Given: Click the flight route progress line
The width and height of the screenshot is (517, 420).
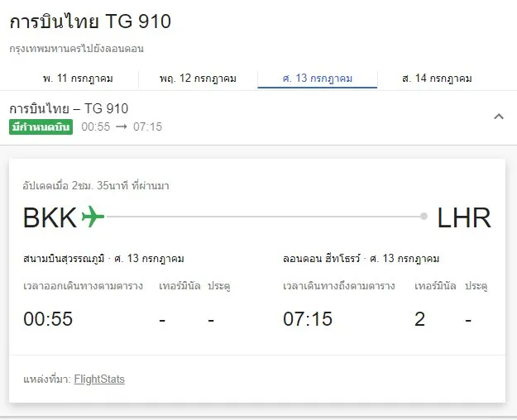Looking at the screenshot, I should click(x=265, y=217).
